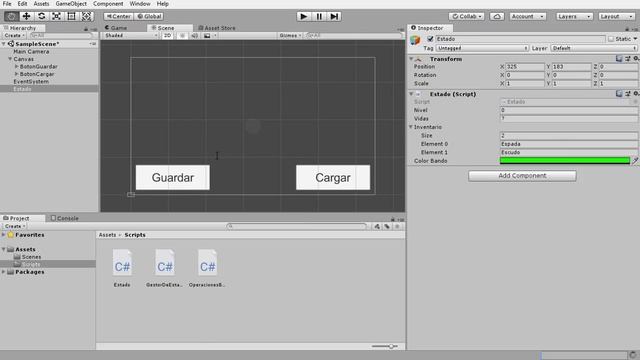Screen dimensions: 640x360
Task: Open Transform component gear menu
Action: [x=636, y=59]
